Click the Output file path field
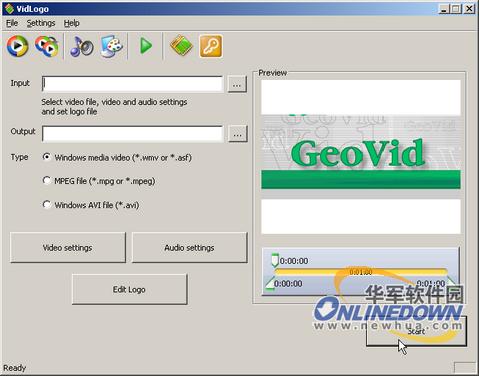The width and height of the screenshot is (479, 376). point(133,134)
